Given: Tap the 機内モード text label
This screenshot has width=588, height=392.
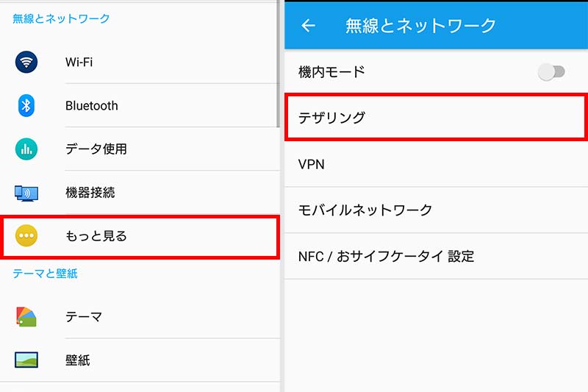Looking at the screenshot, I should click(x=331, y=71).
